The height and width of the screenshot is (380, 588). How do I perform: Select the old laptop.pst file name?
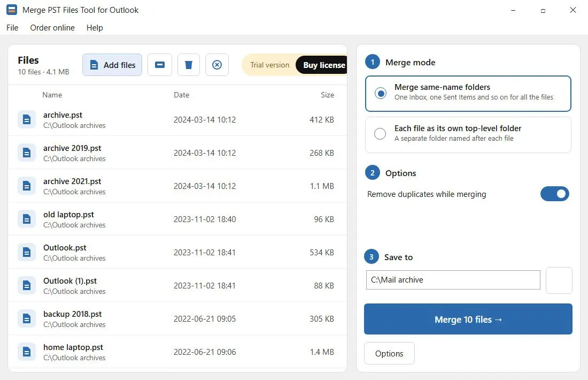(x=68, y=215)
